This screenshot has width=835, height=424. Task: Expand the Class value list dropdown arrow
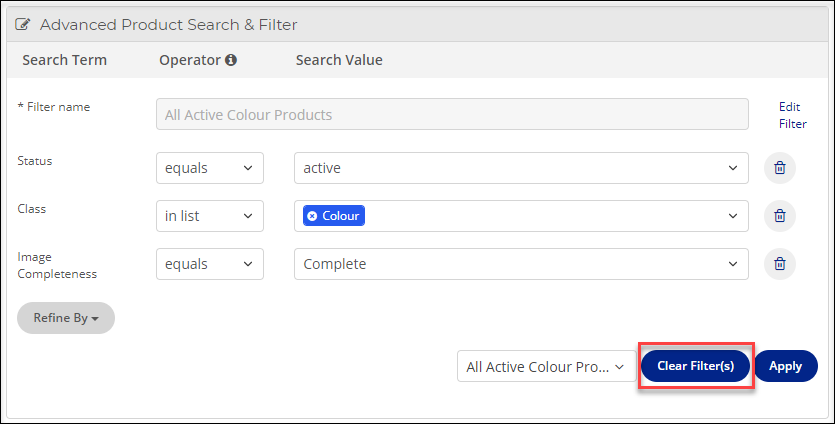tap(733, 216)
